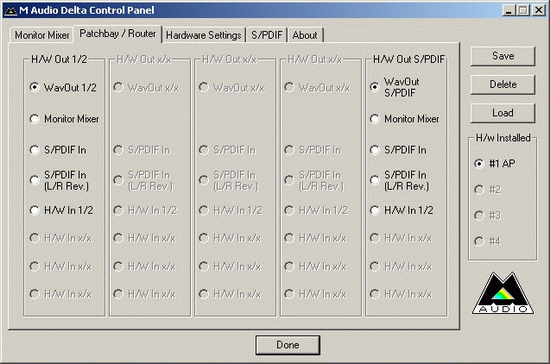Open the Hardware Settings tab
550x364 pixels.
click(203, 35)
